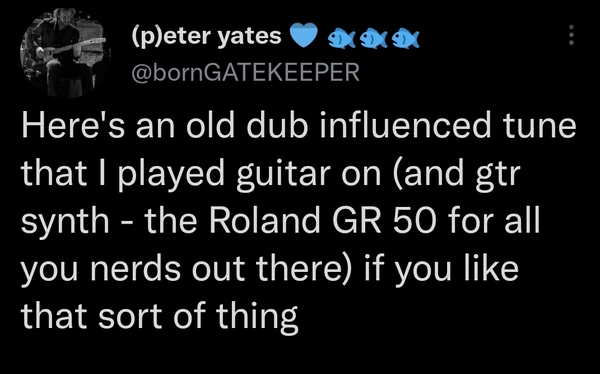
Task: Click the word "guitar" in the tweet
Action: (x=283, y=175)
